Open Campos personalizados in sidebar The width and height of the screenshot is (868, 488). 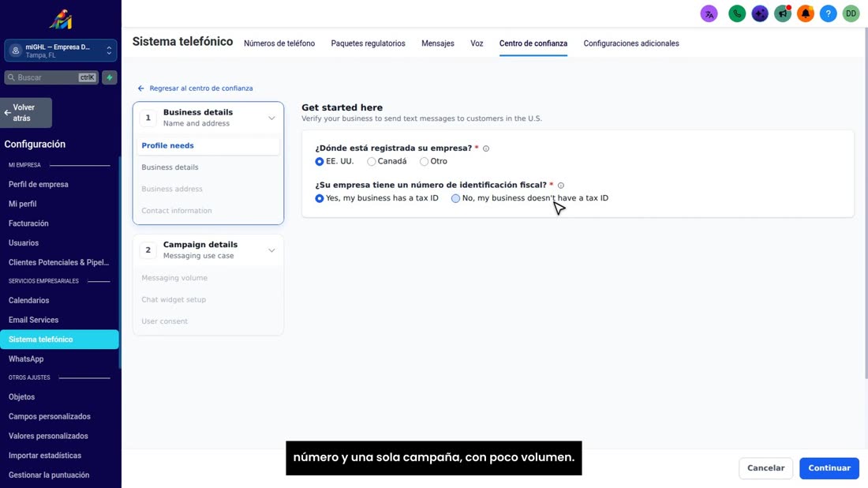click(x=49, y=417)
